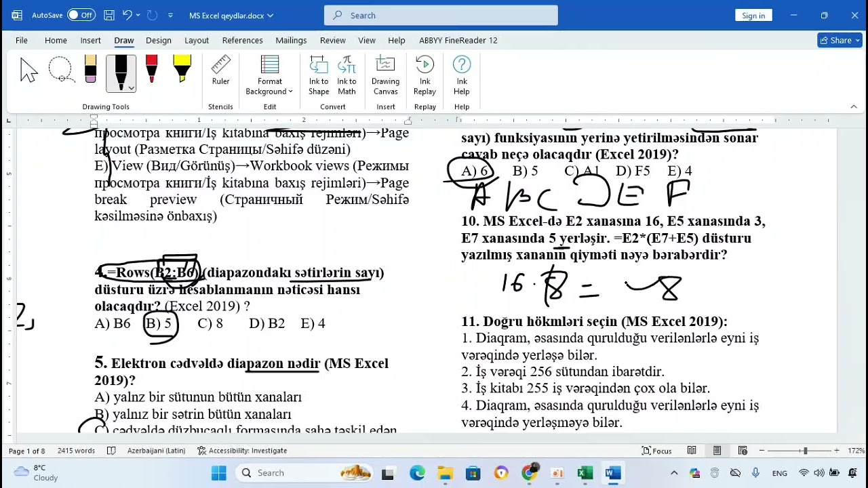Viewport: 868px width, 488px height.
Task: Enable Focus mode
Action: coord(657,451)
